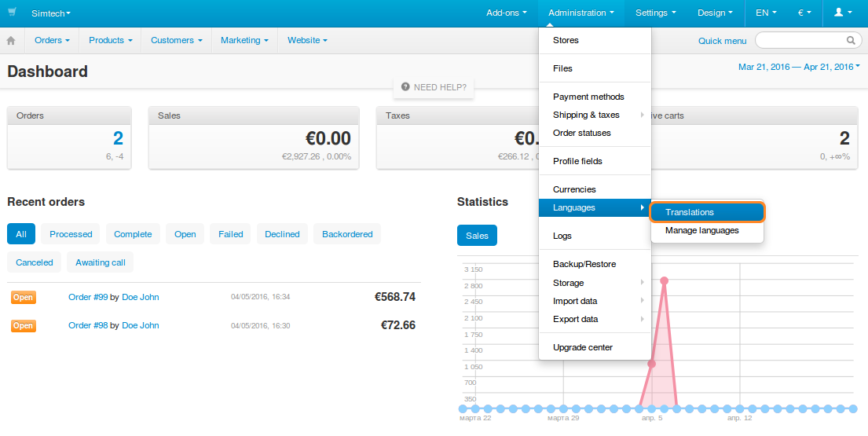Filter recent orders by Complete
Screen dimensions: 868x436
[133, 234]
